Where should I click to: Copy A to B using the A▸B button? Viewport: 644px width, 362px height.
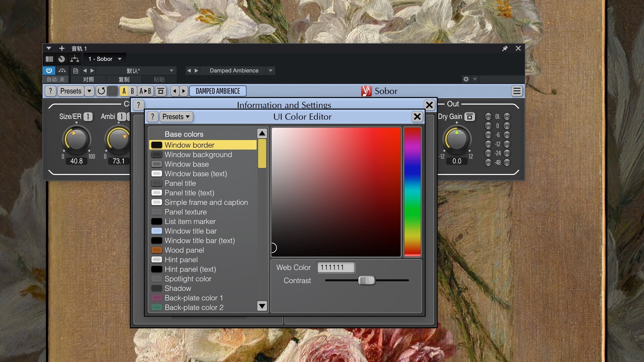tap(145, 91)
